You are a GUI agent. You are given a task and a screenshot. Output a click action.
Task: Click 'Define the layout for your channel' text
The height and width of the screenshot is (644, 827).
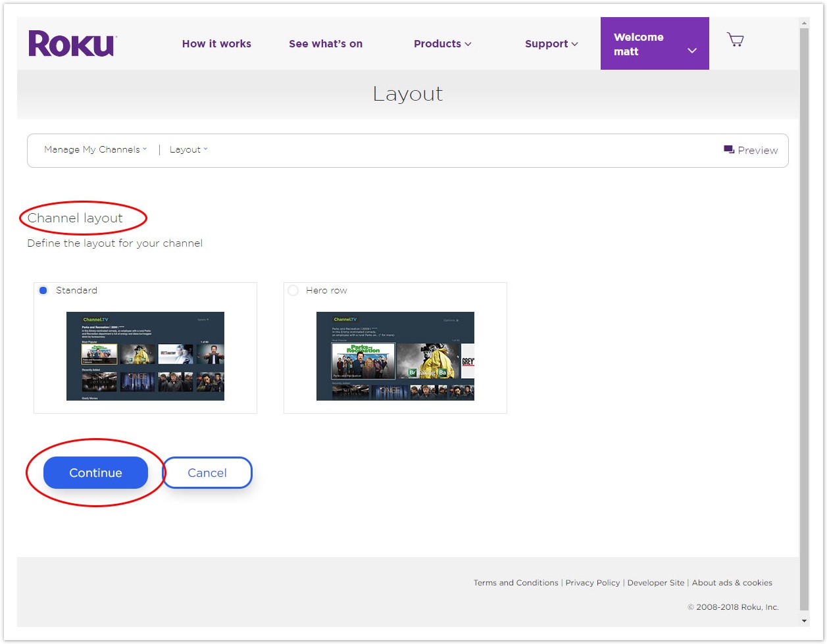[x=115, y=243]
